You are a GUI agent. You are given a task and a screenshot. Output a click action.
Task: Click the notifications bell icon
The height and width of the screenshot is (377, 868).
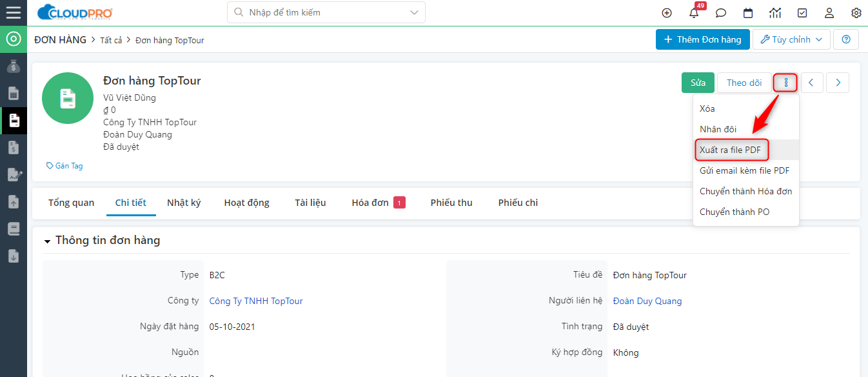click(x=694, y=13)
